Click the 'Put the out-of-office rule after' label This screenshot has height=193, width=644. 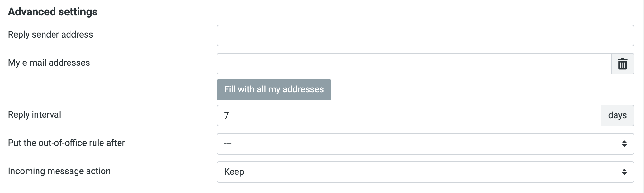67,143
